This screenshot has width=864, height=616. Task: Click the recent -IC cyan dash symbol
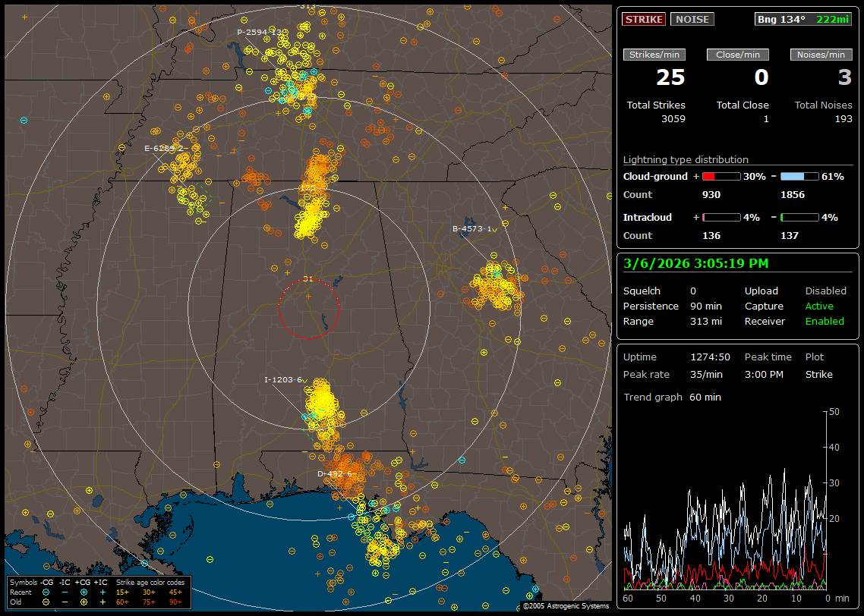point(65,592)
